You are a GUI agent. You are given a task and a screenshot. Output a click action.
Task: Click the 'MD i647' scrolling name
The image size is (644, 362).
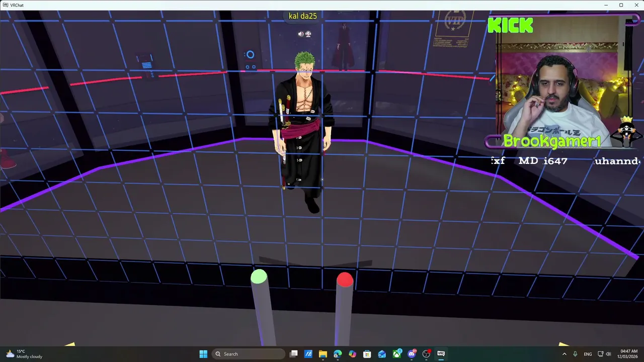tap(543, 161)
